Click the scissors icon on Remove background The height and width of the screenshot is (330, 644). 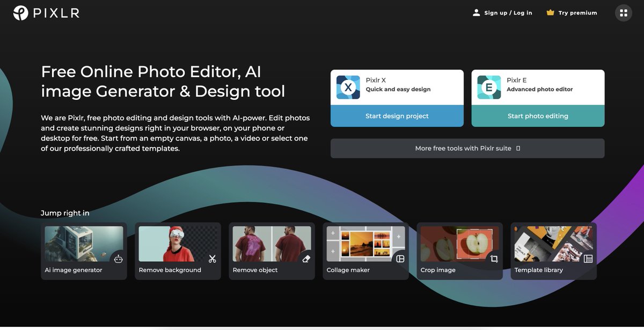pos(213,259)
